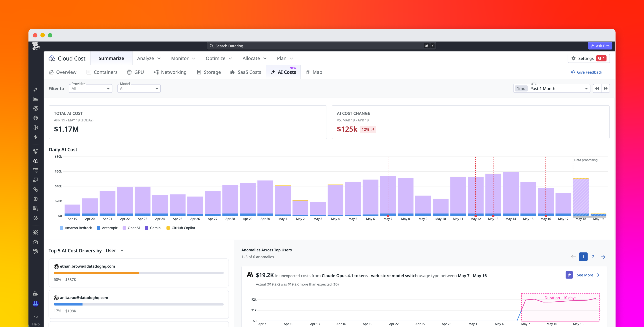Open the sparkle icon in left sidebar
This screenshot has width=644, height=327.
36,89
